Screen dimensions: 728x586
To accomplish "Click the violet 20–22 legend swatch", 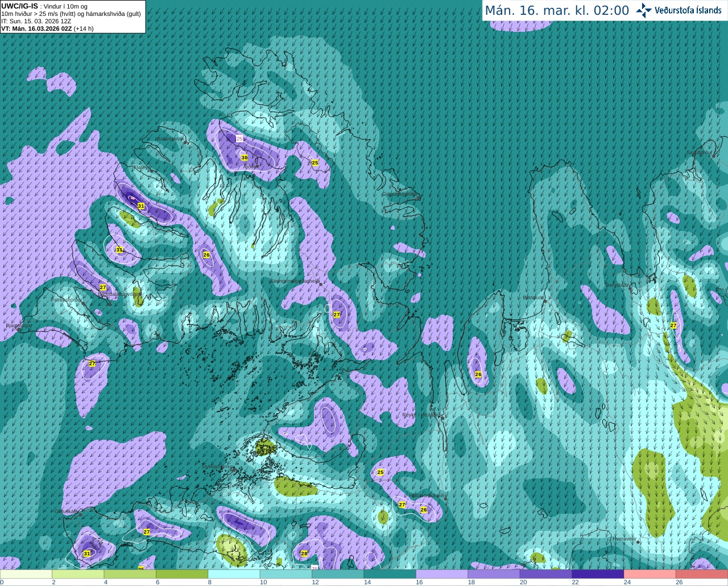I will pyautogui.click(x=546, y=574).
